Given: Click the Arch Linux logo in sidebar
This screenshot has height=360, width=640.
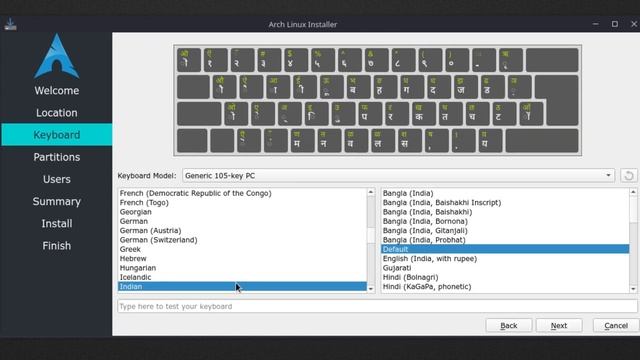Looking at the screenshot, I should click(57, 56).
